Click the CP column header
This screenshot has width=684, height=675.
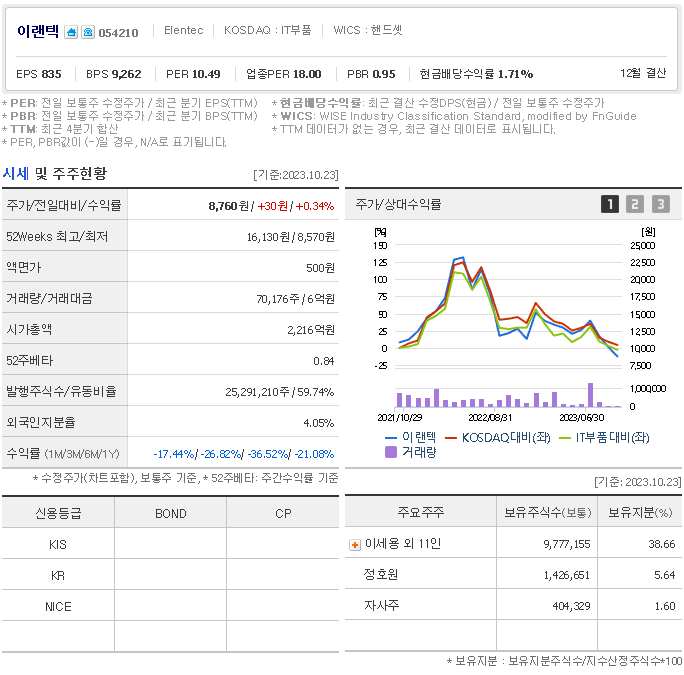[283, 513]
